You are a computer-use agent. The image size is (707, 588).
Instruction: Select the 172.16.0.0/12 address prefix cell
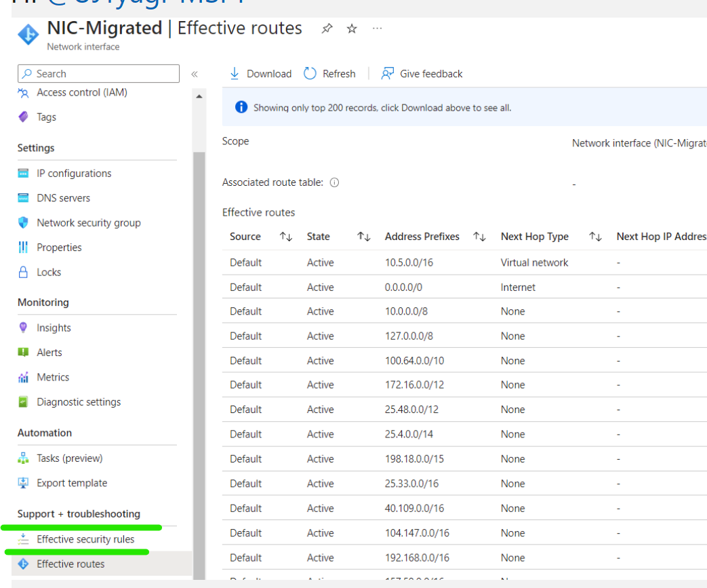[x=414, y=385]
